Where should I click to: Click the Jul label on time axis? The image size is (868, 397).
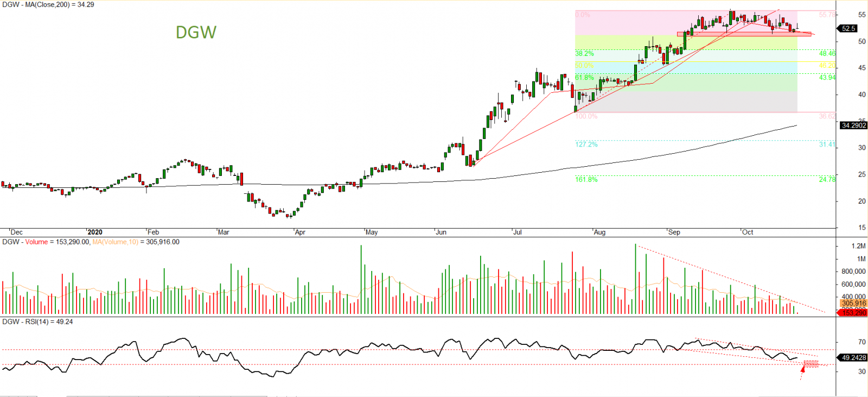[518, 232]
